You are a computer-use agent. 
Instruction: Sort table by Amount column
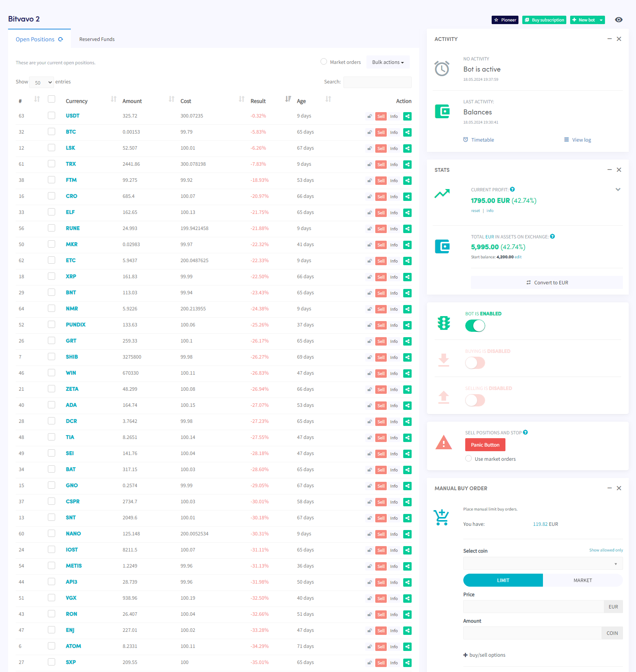pos(172,99)
